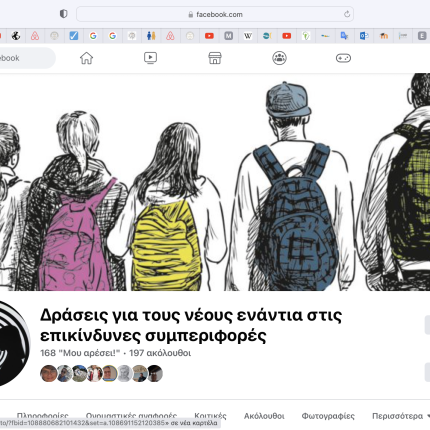430x430 pixels.
Task: Click the Facebook search field
Action: pos(27,58)
